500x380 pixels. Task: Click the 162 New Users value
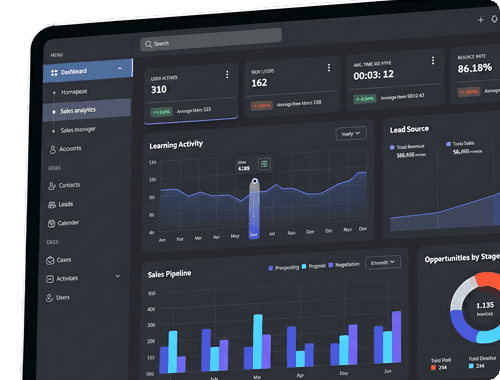[259, 83]
